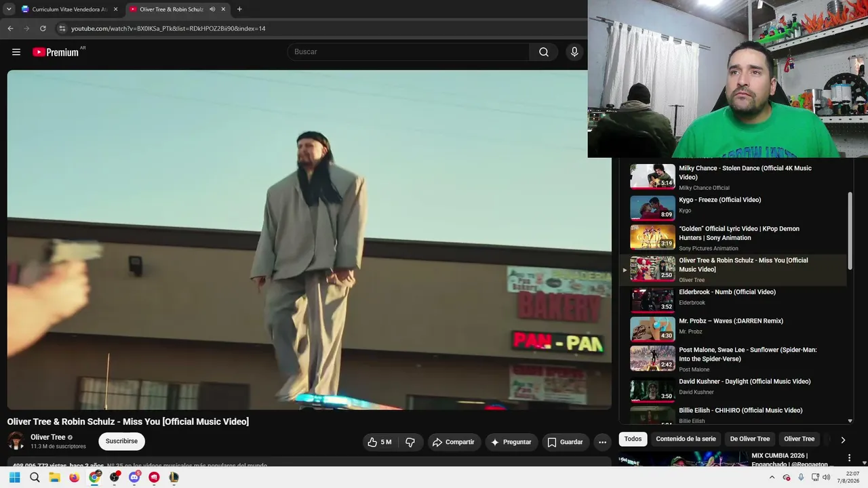Reload the YouTube page
This screenshot has height=488, width=868.
tap(43, 28)
